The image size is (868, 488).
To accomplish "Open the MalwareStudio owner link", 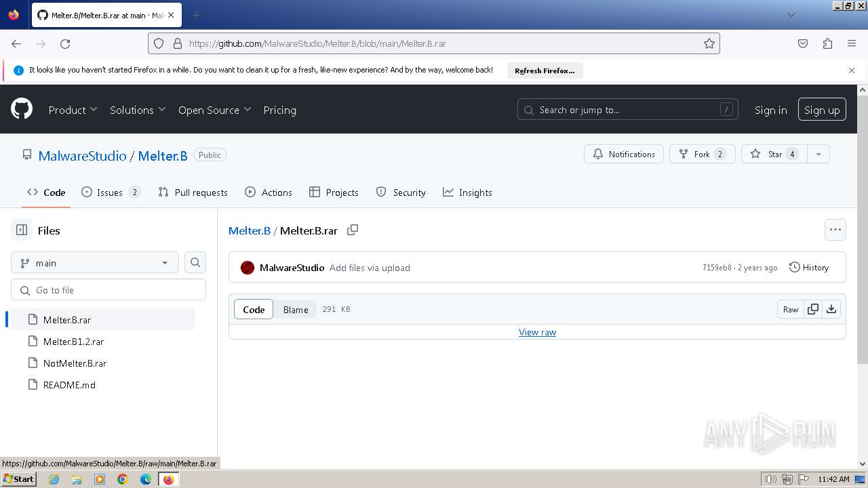I will [x=82, y=155].
